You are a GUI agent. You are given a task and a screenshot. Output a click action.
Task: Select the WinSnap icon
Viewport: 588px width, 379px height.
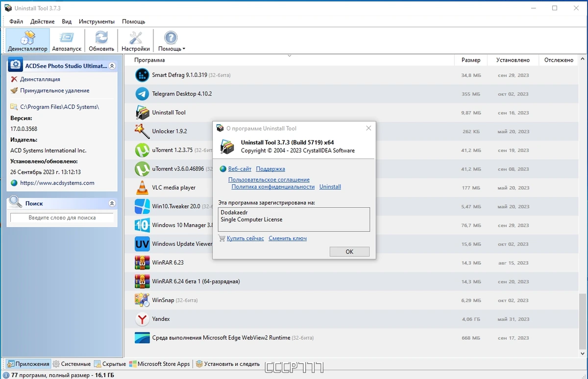coord(142,300)
